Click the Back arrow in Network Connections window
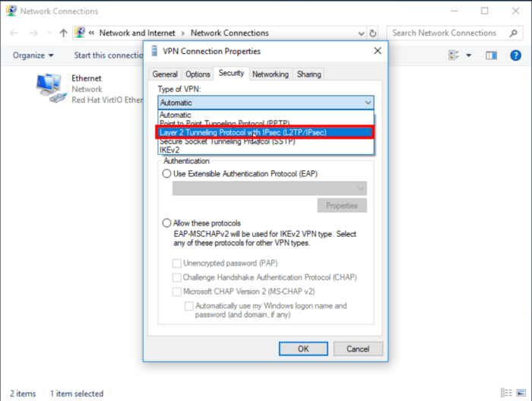 point(14,33)
